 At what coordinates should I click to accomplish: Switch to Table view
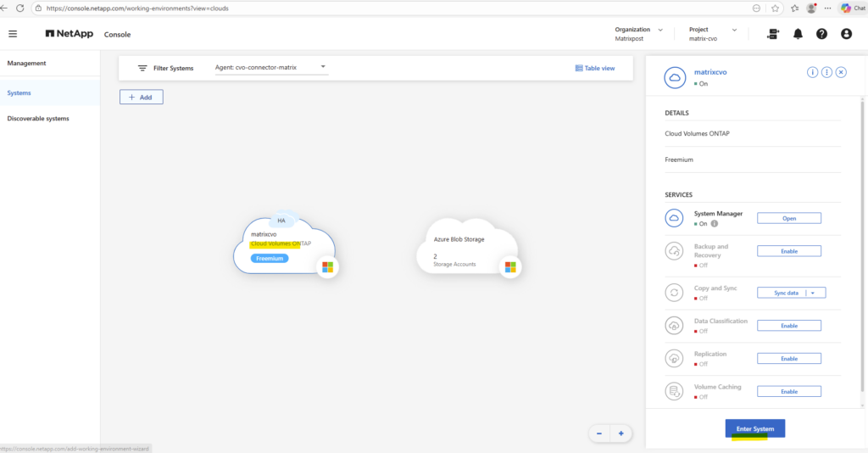point(595,68)
